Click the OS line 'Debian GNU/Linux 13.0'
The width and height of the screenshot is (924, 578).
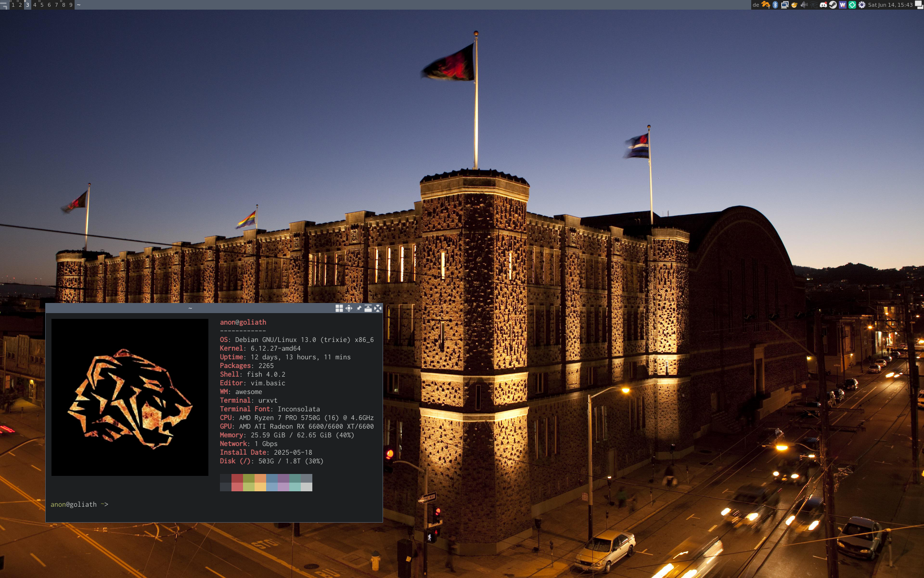[x=297, y=340]
